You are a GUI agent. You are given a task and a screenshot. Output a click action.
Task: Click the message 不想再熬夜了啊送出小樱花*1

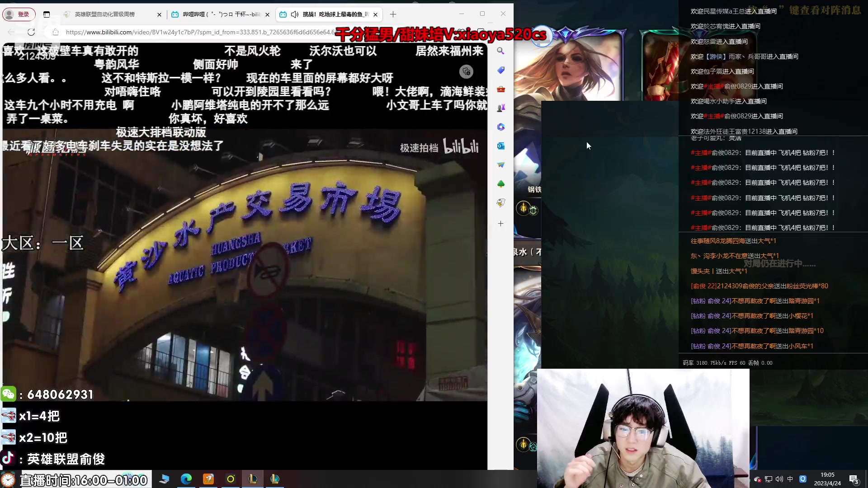752,316
